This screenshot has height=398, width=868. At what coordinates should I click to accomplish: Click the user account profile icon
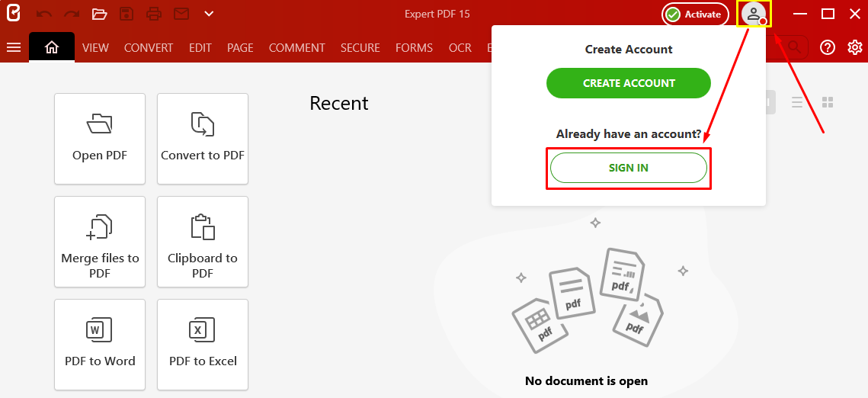coord(754,14)
